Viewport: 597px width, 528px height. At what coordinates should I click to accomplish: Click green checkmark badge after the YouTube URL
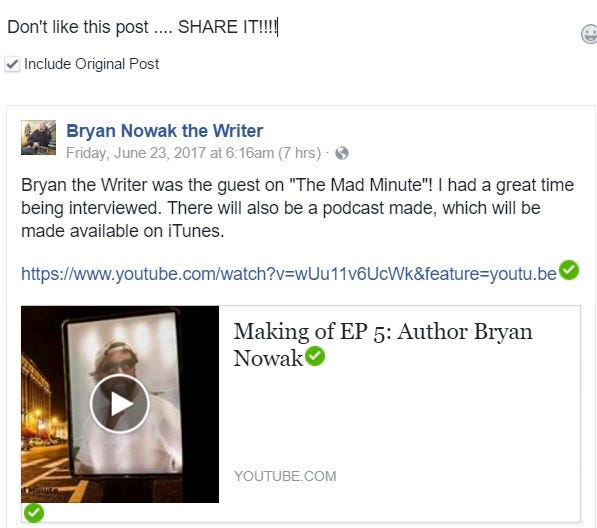[569, 270]
